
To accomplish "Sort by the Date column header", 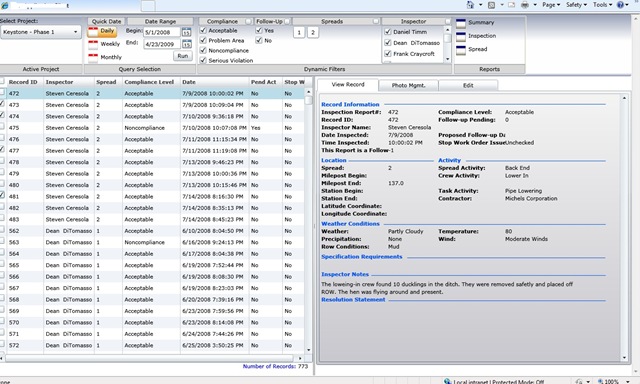I will 214,82.
